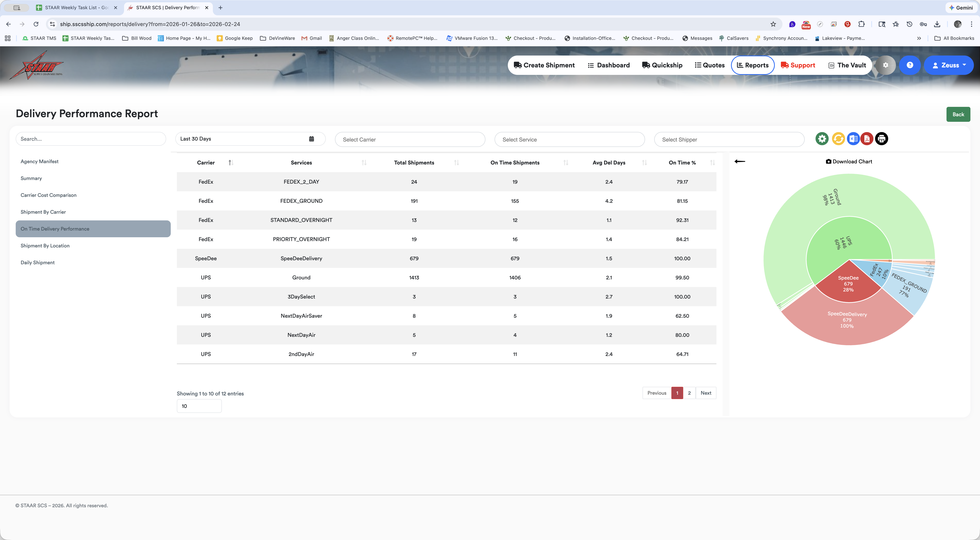Viewport: 980px width, 540px height.
Task: Open the Dashboard navigation item
Action: tap(609, 65)
